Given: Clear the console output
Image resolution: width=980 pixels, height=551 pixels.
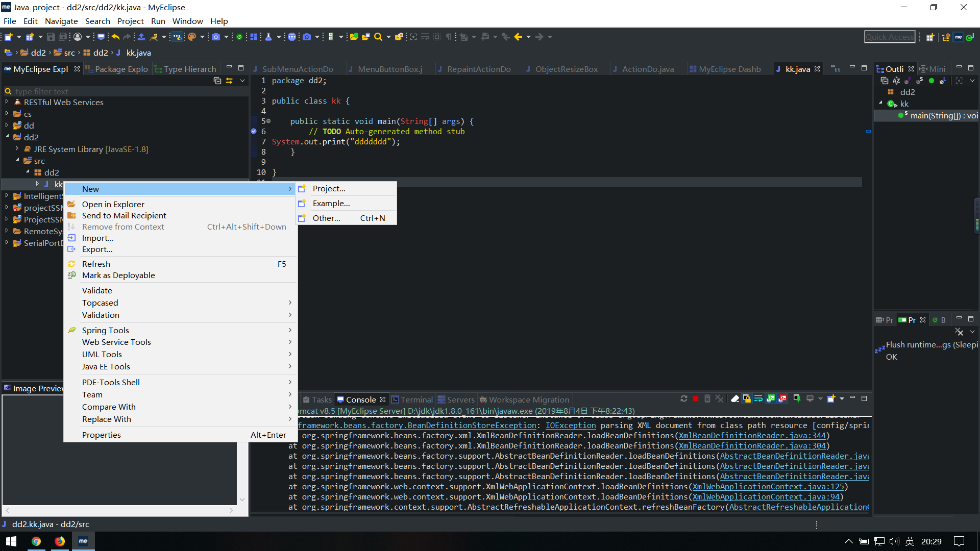Looking at the screenshot, I should click(735, 399).
